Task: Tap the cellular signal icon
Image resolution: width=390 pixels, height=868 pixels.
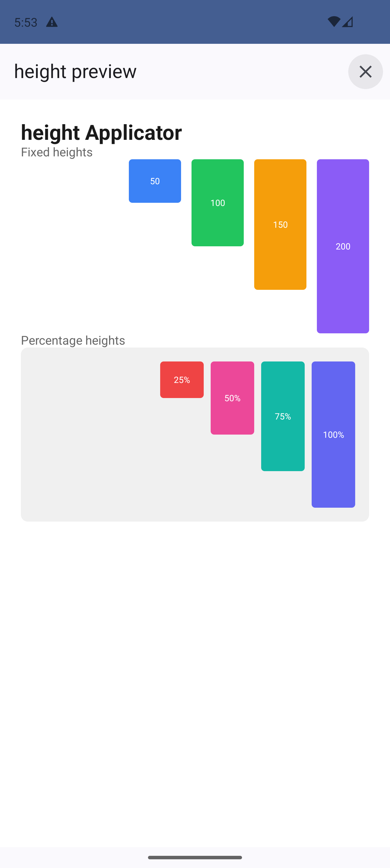Action: 348,22
